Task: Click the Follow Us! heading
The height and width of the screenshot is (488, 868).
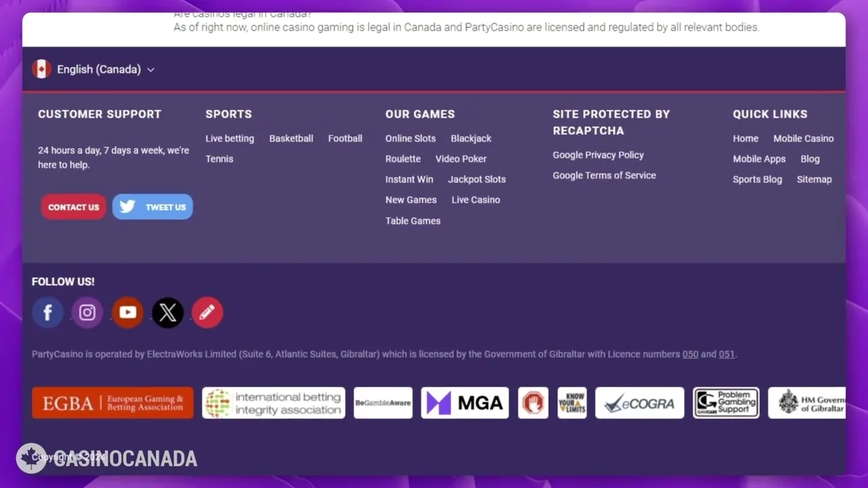Action: pyautogui.click(x=63, y=281)
